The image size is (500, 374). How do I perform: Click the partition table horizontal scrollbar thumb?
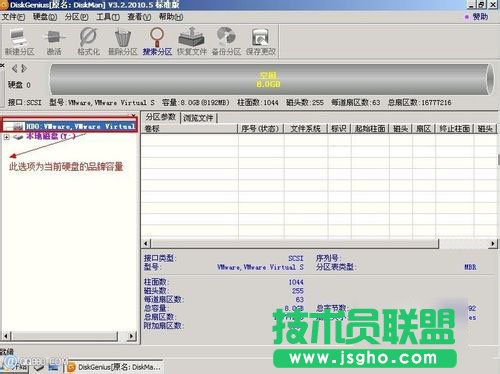[x=295, y=243]
